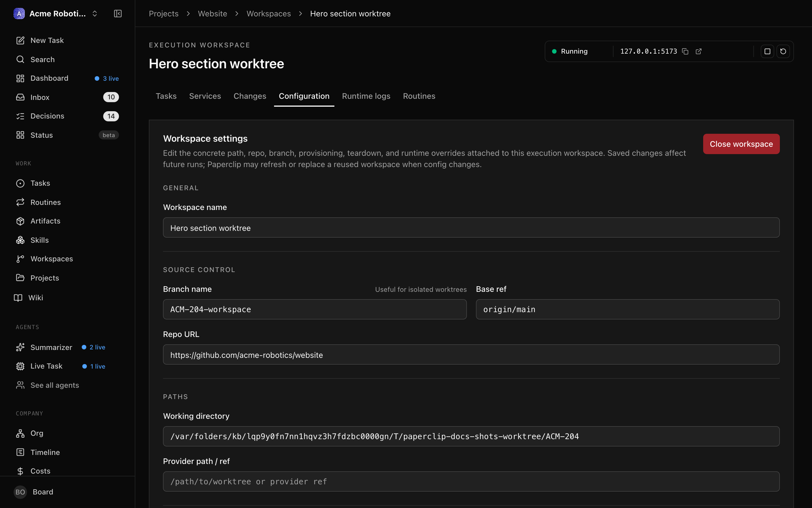Image resolution: width=812 pixels, height=508 pixels.
Task: Select the Configuration tab
Action: 304,96
